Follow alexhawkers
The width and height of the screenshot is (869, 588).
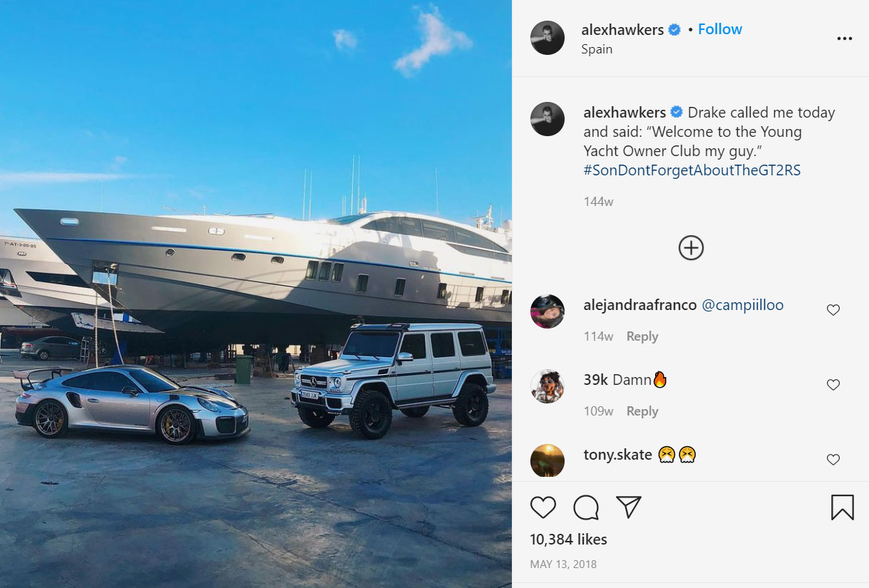720,29
